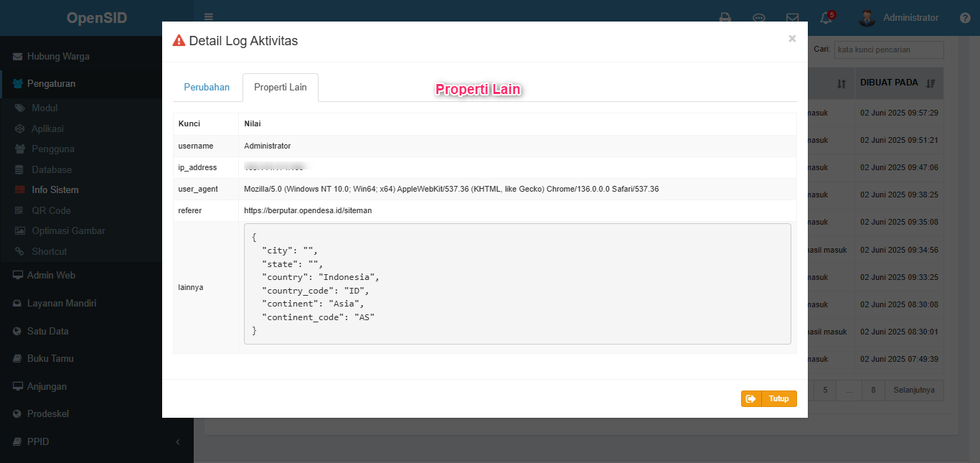Screen dimensions: 980x463
Task: Click the Layanan Mandiri inbox icon
Action: (18, 303)
